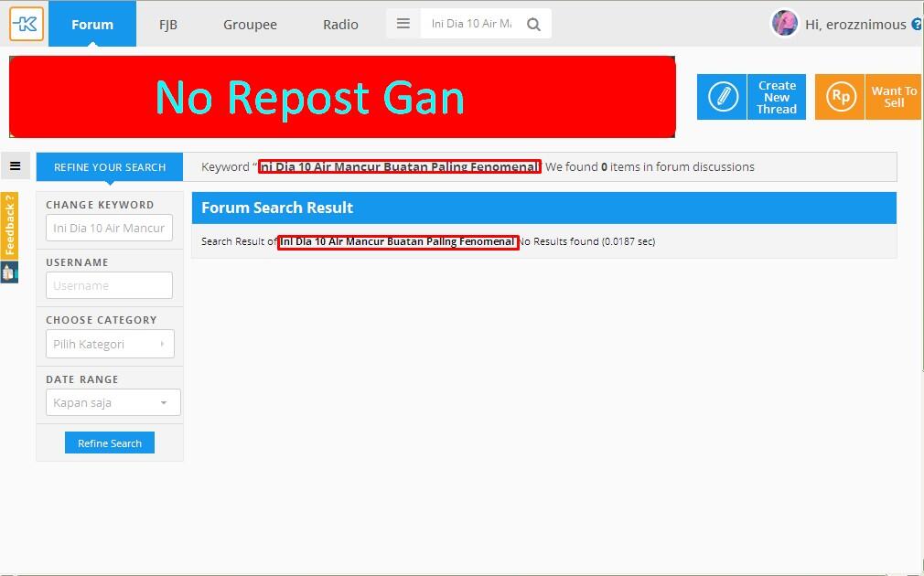Open the hamburger menu beside search box

403,24
